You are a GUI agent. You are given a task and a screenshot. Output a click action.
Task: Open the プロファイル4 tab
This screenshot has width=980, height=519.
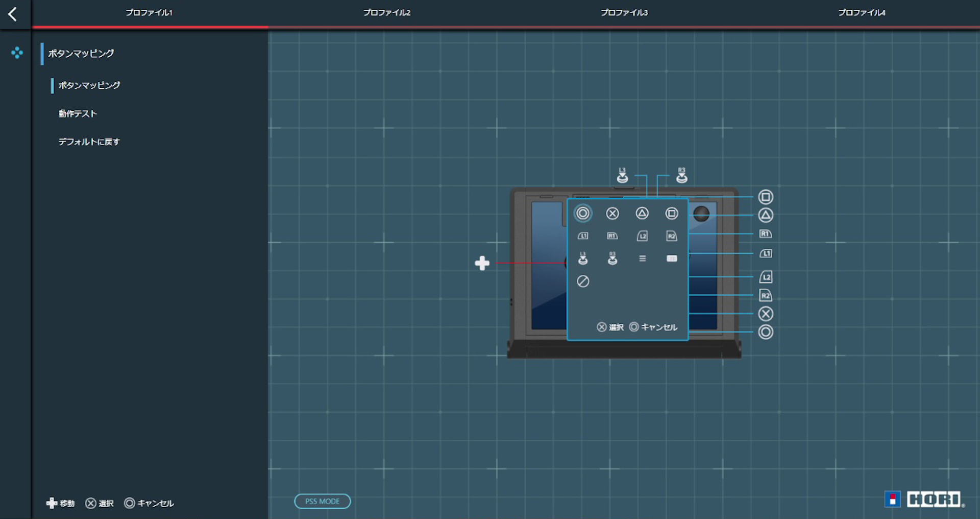862,13
